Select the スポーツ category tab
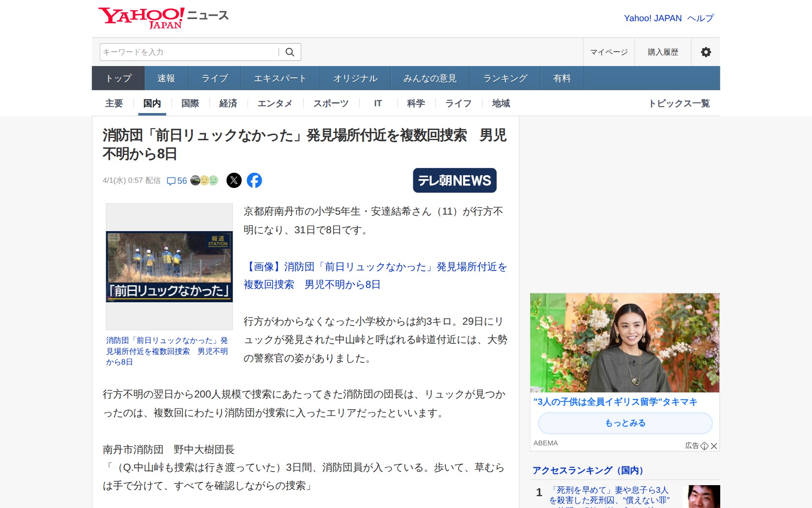This screenshot has width=812, height=508. click(x=331, y=103)
